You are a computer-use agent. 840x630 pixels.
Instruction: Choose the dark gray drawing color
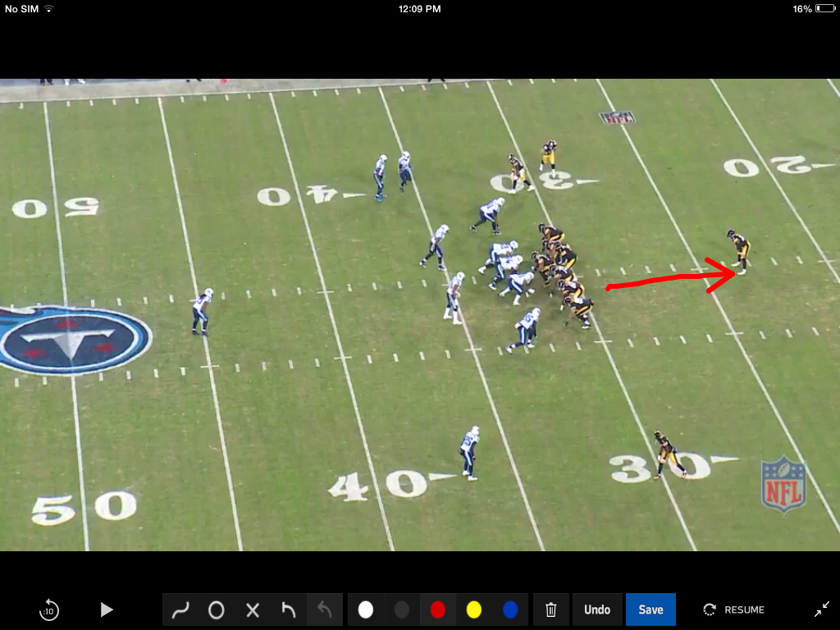402,609
